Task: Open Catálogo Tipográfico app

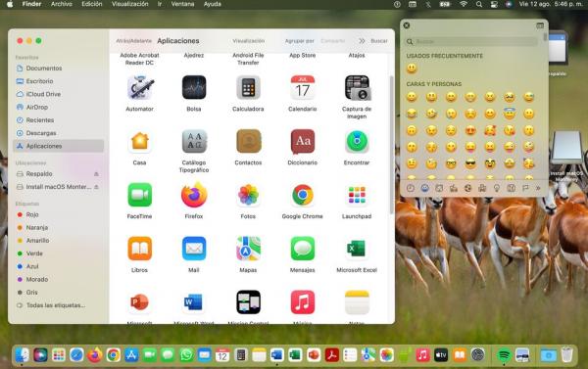Action: [x=194, y=142]
